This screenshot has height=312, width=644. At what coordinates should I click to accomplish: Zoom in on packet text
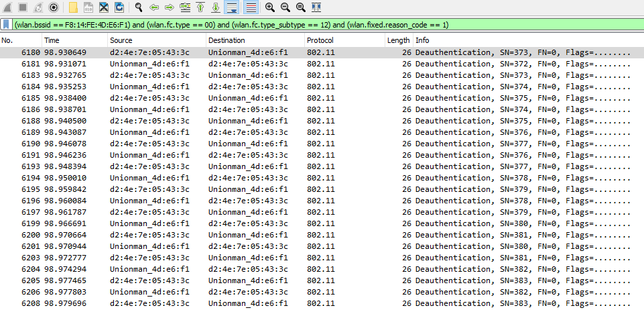click(269, 7)
